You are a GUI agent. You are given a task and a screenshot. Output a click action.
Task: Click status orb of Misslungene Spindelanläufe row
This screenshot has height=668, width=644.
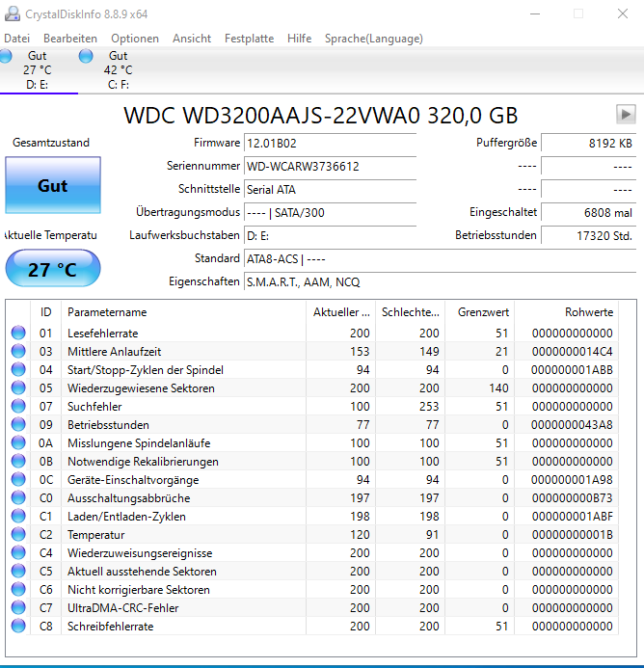coord(18,442)
